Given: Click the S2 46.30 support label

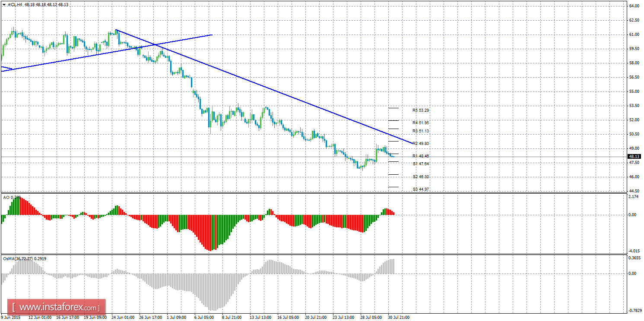Looking at the screenshot, I should 421,177.
